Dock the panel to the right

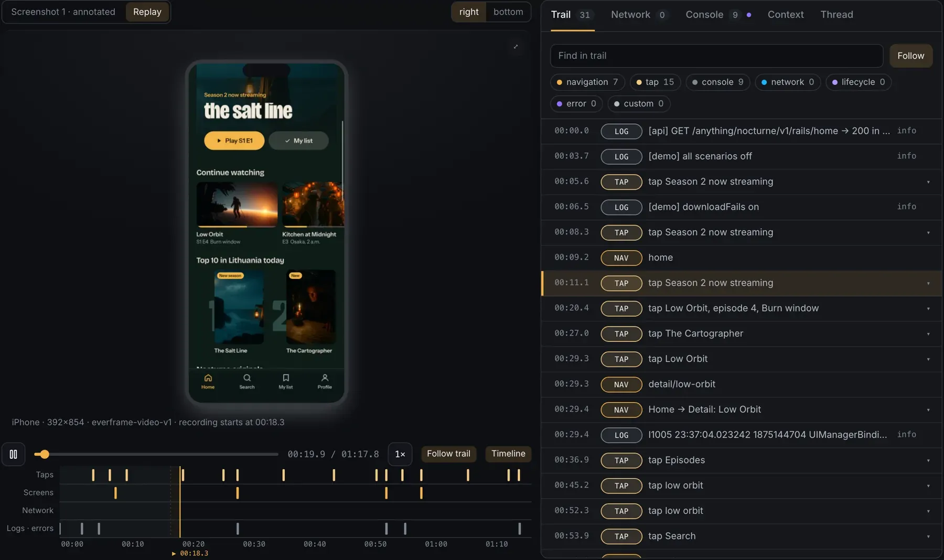[469, 12]
